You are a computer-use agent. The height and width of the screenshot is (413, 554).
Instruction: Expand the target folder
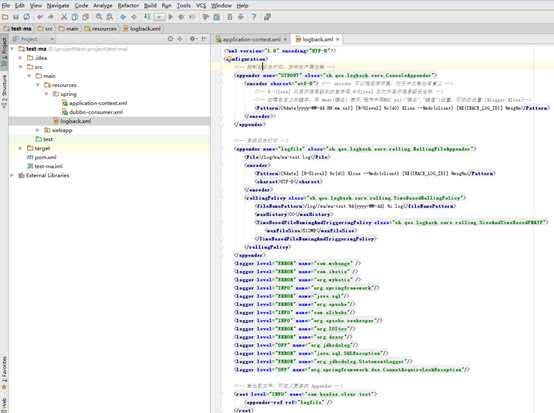point(20,148)
